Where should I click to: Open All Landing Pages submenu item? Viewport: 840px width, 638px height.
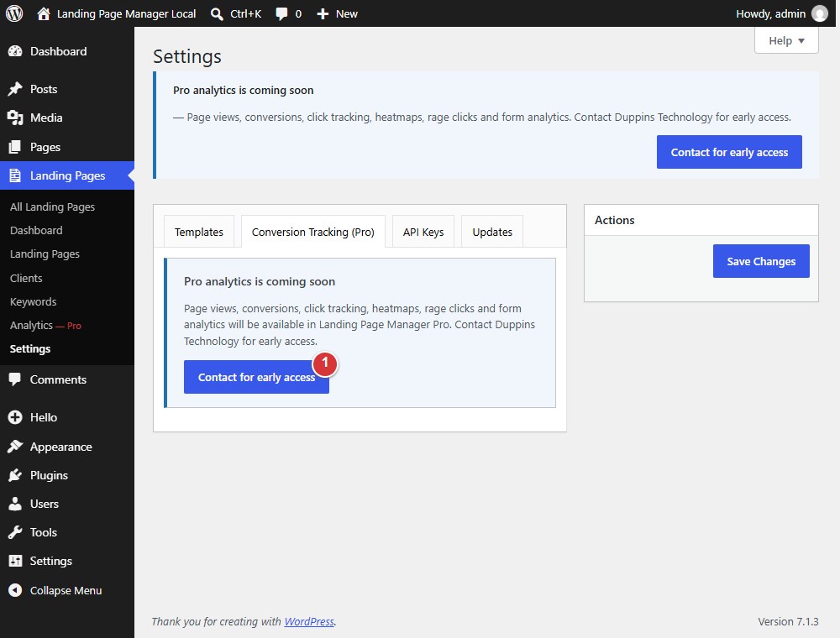52,207
